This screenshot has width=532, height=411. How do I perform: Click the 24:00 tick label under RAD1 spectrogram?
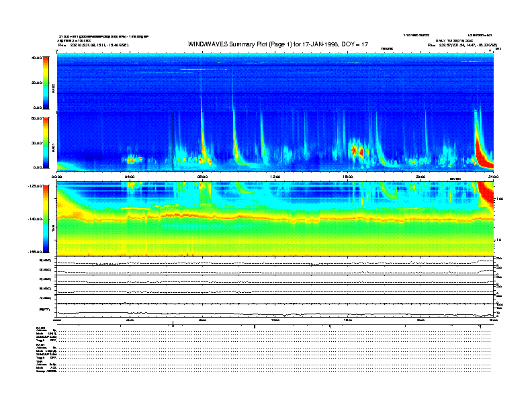[x=493, y=177]
